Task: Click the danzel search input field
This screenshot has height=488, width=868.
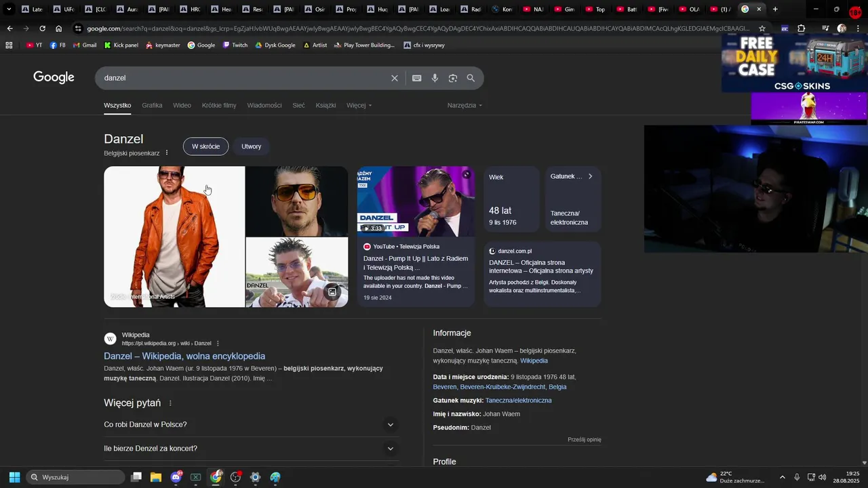Action: tap(244, 78)
